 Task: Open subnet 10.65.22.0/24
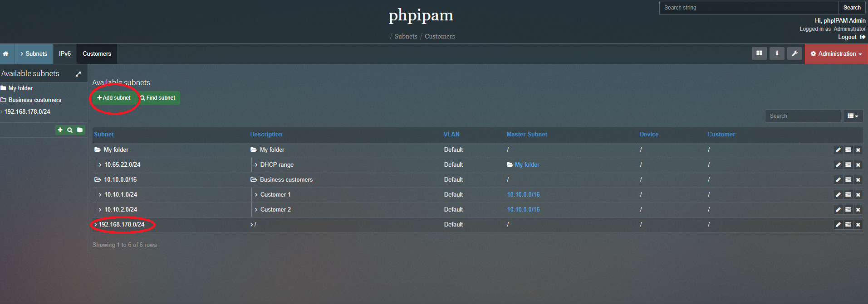click(122, 165)
